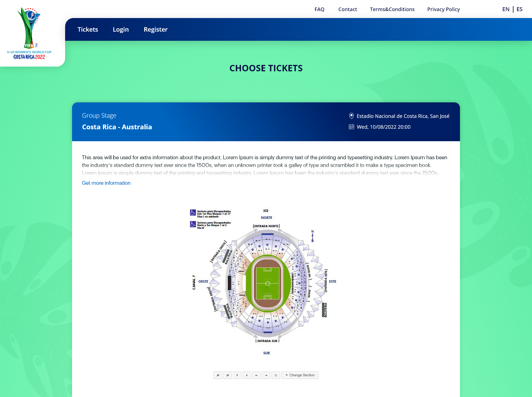532x397 pixels.
Task: Reset the stadium map to full view
Action: click(276, 375)
